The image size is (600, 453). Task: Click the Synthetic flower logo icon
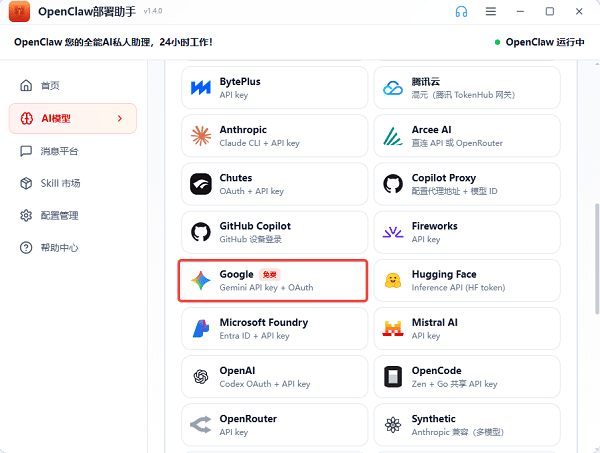[x=393, y=425]
